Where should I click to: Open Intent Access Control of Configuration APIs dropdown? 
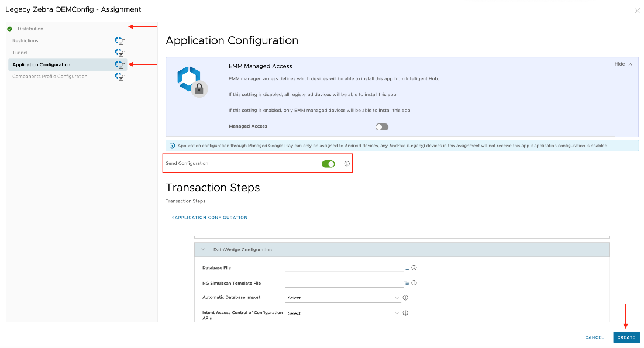point(343,313)
